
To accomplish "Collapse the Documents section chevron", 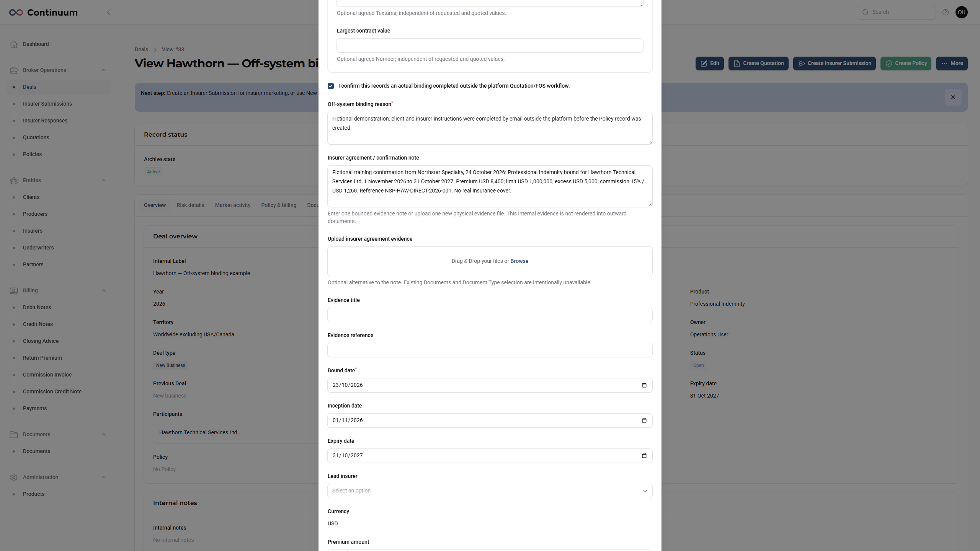I will pos(104,435).
